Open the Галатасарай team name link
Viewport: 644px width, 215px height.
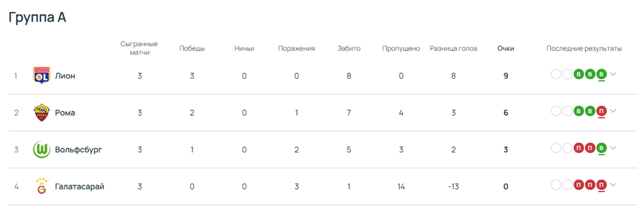[x=79, y=187]
